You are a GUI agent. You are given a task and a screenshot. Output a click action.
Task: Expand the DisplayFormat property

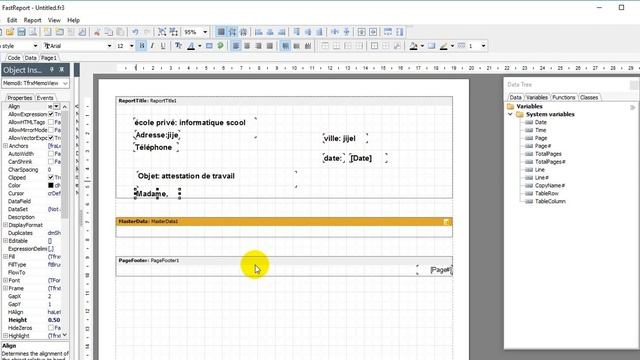click(x=5, y=225)
